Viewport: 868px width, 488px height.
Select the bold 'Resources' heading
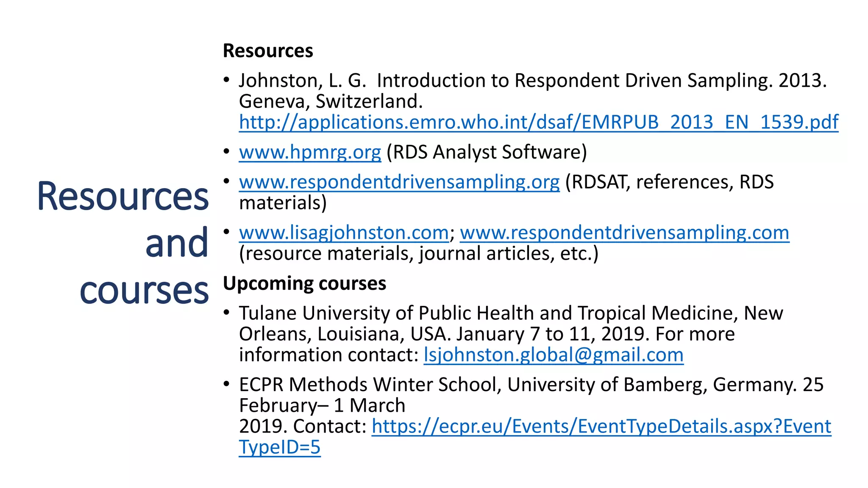pos(268,51)
